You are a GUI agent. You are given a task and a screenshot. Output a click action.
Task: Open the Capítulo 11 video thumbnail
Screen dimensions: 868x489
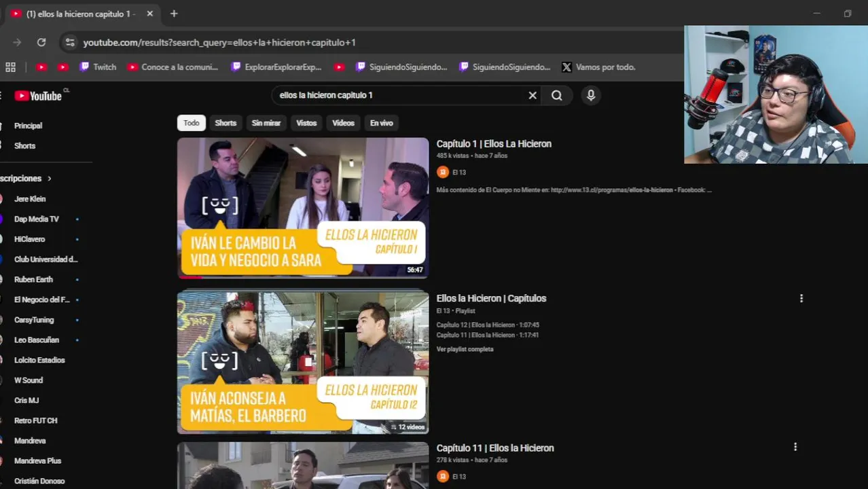pyautogui.click(x=303, y=466)
